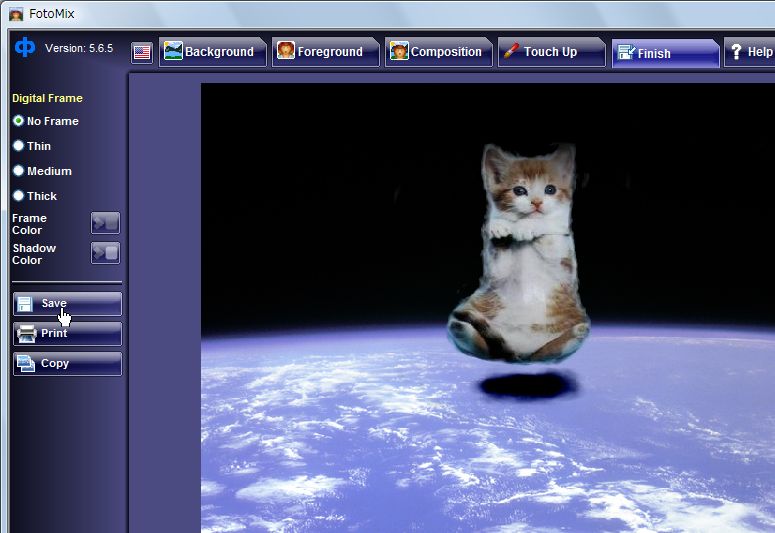Select the No Frame radio option
This screenshot has height=533, width=775.
tap(45, 121)
